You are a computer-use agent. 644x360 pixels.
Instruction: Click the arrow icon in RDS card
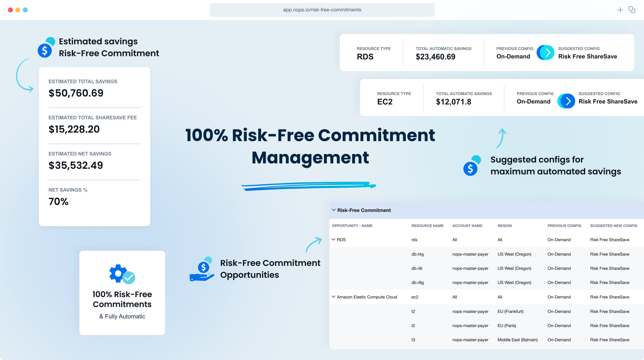coord(545,53)
